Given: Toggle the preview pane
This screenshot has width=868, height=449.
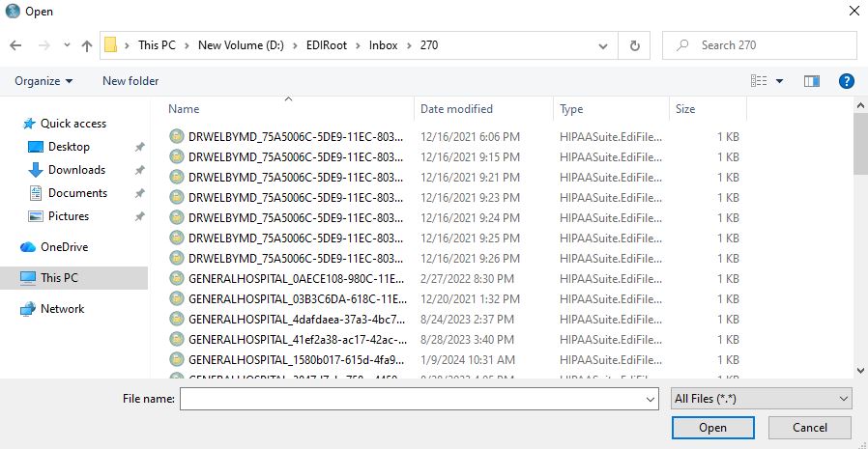Looking at the screenshot, I should (812, 81).
